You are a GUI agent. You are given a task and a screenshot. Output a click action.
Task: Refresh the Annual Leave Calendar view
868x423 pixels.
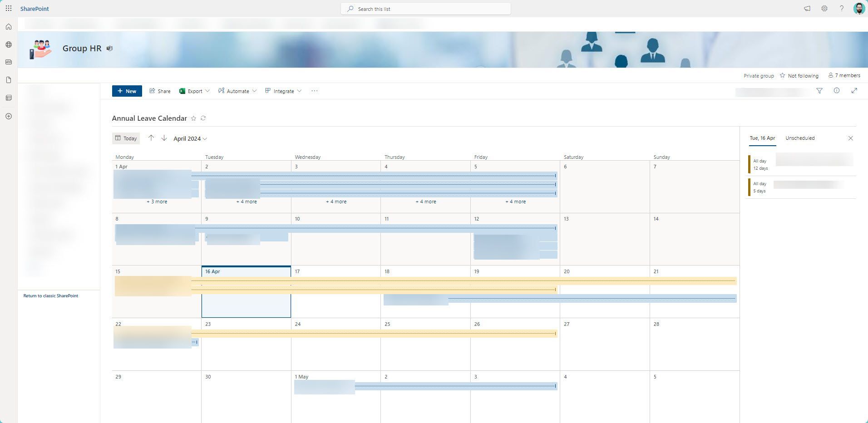tap(203, 118)
